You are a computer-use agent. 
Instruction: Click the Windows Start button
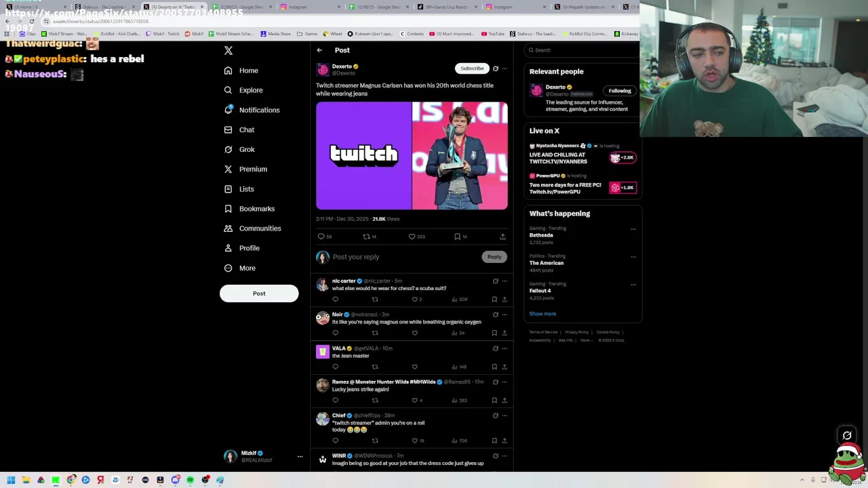(x=11, y=480)
